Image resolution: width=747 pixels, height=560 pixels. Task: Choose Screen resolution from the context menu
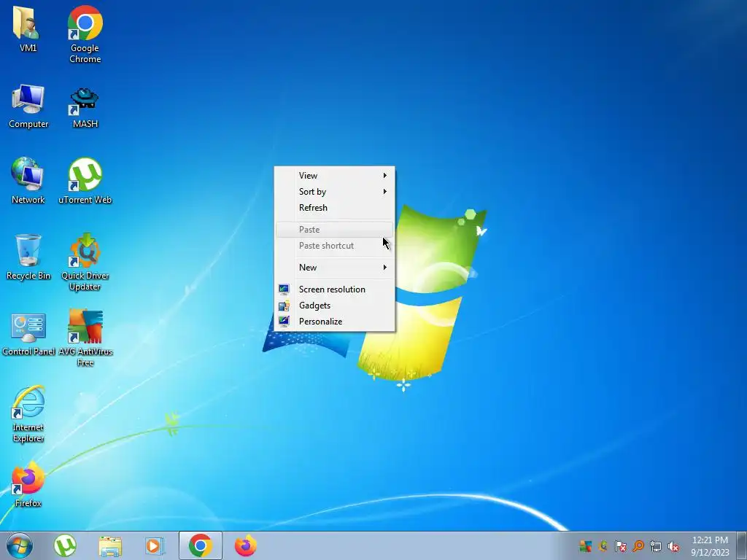click(334, 289)
